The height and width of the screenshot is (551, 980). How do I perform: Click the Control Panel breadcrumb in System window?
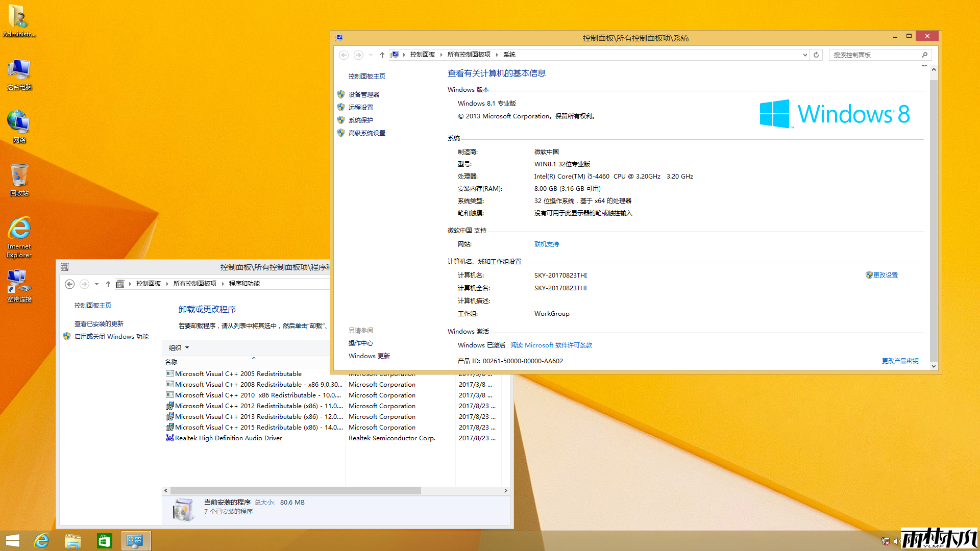coord(422,55)
